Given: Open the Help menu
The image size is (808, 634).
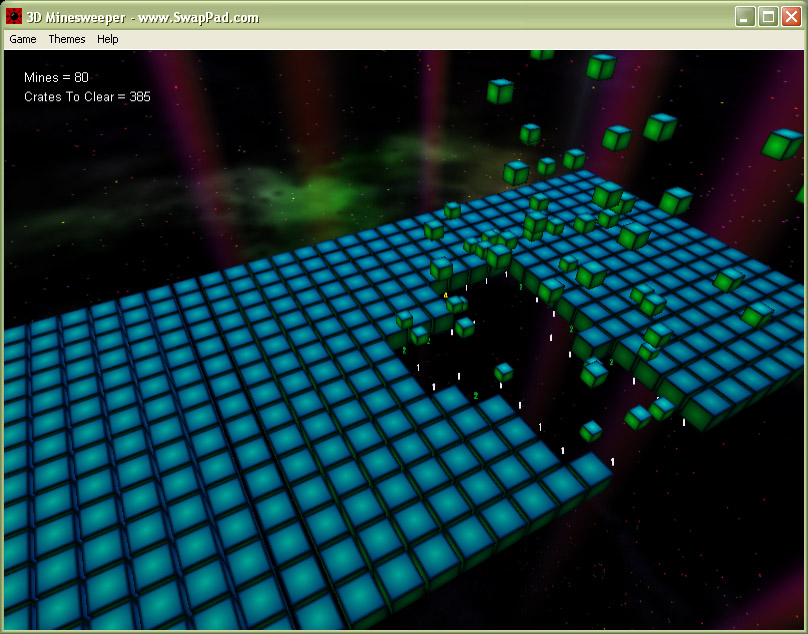Looking at the screenshot, I should [x=108, y=39].
